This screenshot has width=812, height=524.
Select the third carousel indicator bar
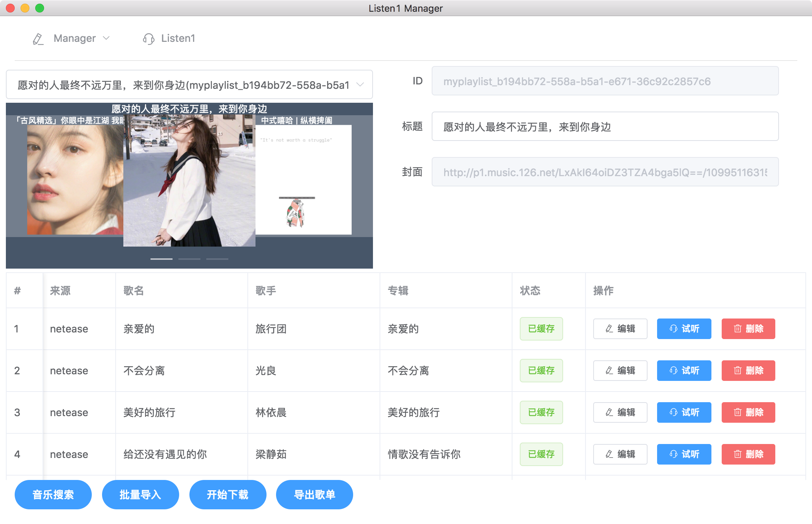coord(217,259)
